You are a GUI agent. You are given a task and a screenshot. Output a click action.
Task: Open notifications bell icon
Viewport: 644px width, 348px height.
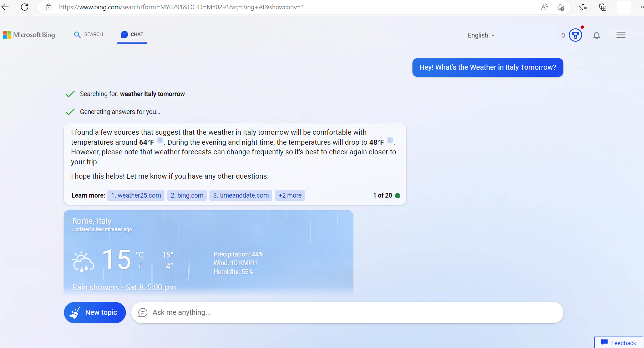[x=597, y=35]
